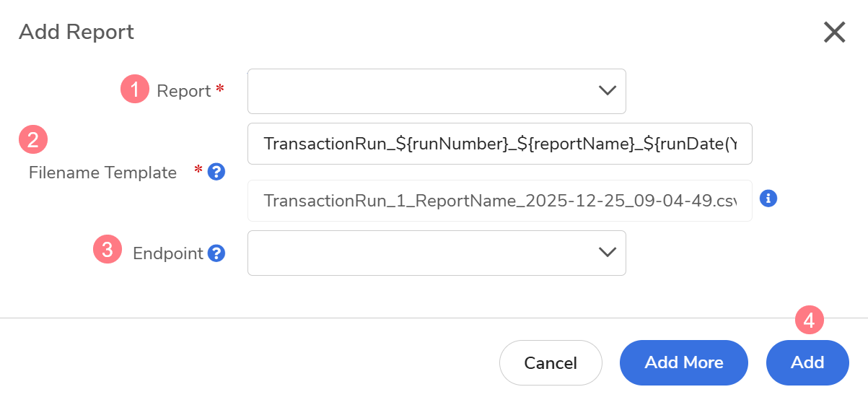Click the filename preview field showing TransactionRun_1

[499, 200]
